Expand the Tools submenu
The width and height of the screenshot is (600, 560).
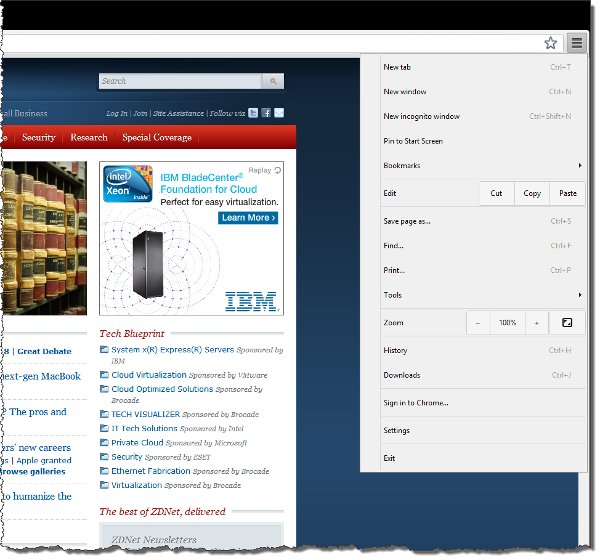[579, 295]
